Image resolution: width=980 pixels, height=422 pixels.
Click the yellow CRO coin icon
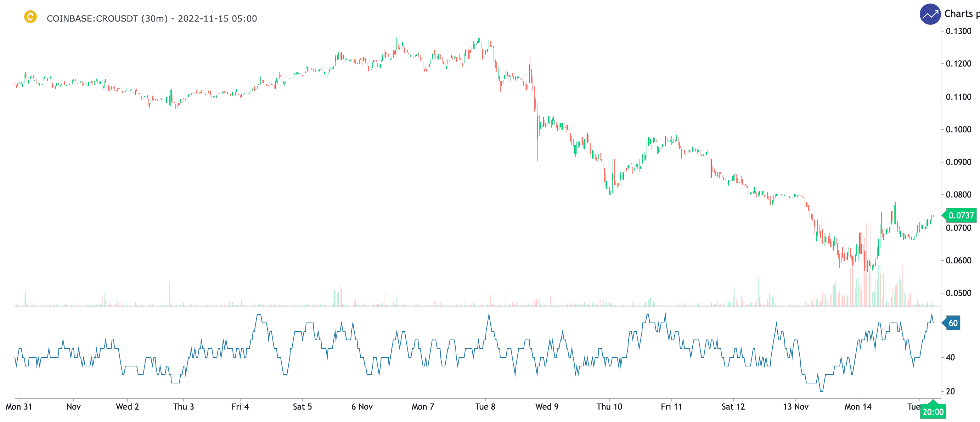click(x=30, y=17)
